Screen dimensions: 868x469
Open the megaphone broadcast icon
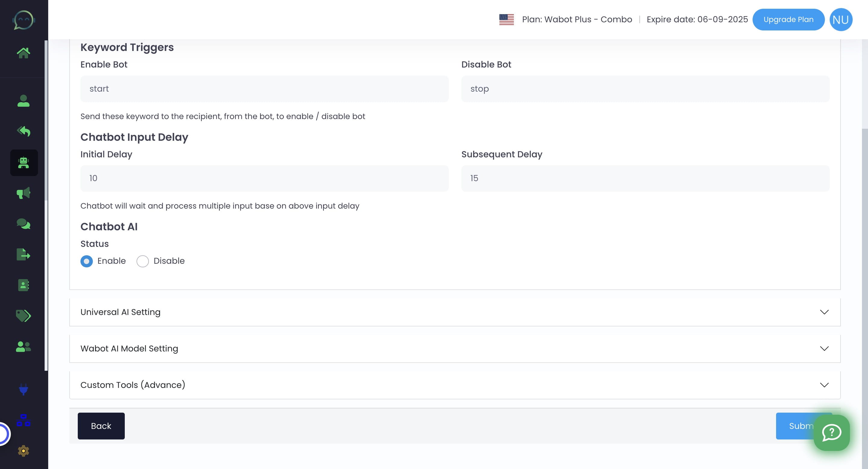tap(23, 193)
